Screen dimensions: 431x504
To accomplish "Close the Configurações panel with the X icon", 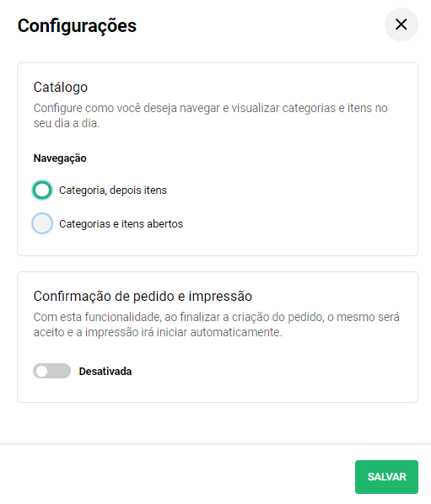I will 401,24.
